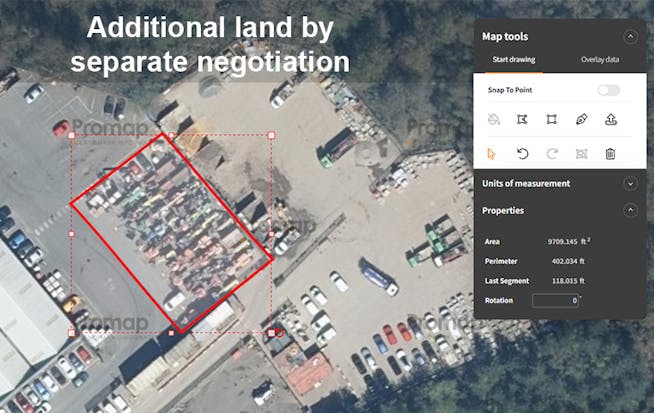Click the Properties heading text
This screenshot has height=413, width=654.
(503, 210)
